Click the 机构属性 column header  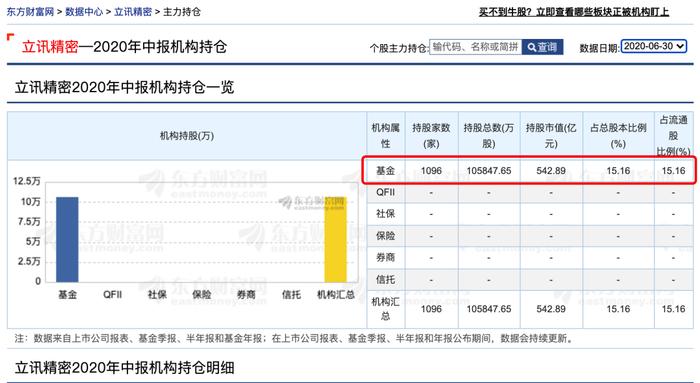click(385, 136)
